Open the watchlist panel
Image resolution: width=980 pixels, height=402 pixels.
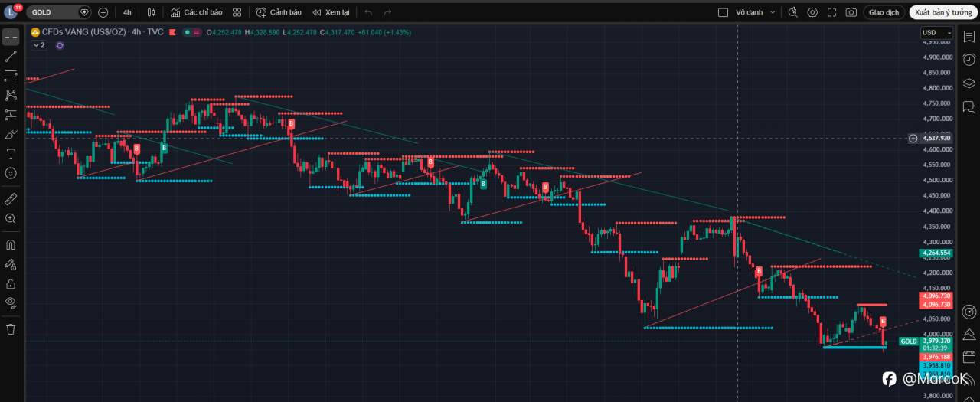point(969,37)
